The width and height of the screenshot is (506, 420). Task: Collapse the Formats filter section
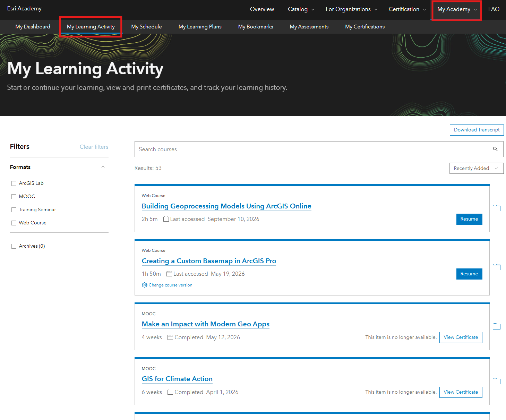tap(103, 167)
